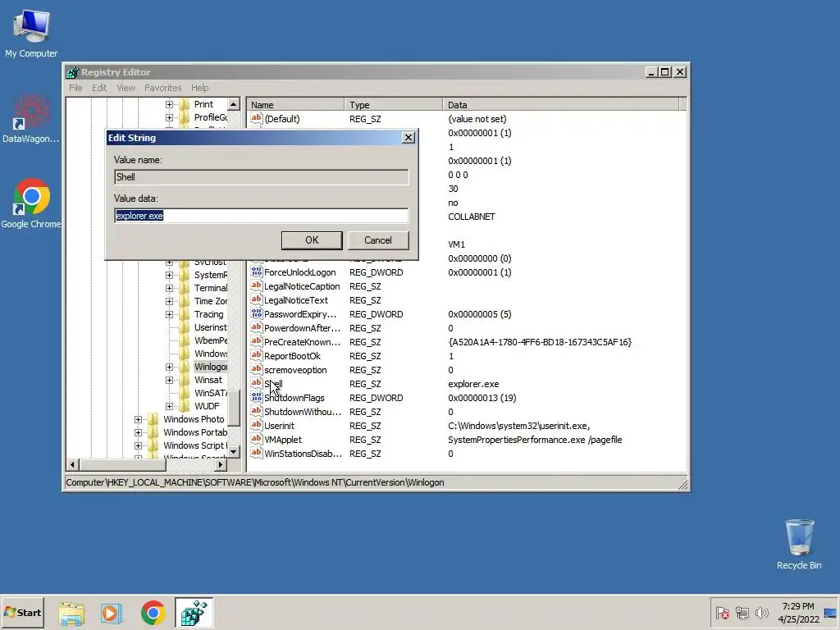Select the Shell value name
Viewport: 840px width, 630px height.
[273, 384]
